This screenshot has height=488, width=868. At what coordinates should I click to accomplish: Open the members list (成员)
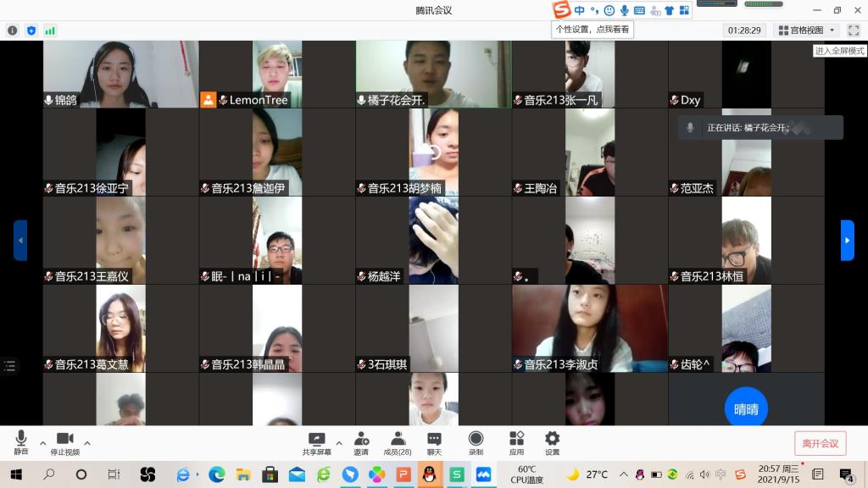[x=398, y=440]
